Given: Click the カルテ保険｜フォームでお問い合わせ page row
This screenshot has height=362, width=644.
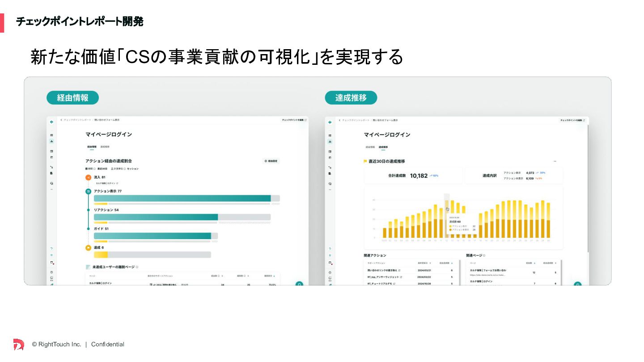Looking at the screenshot, I should (513, 272).
